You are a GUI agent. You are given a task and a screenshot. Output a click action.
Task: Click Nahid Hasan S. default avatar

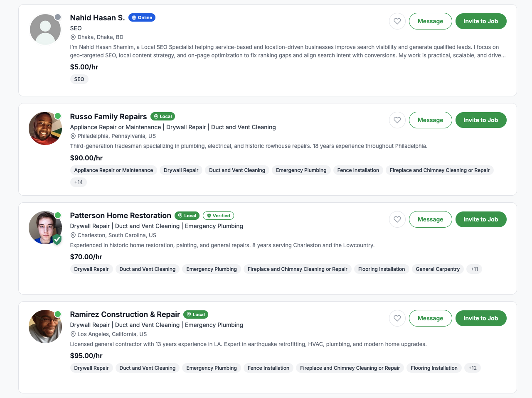coord(45,29)
